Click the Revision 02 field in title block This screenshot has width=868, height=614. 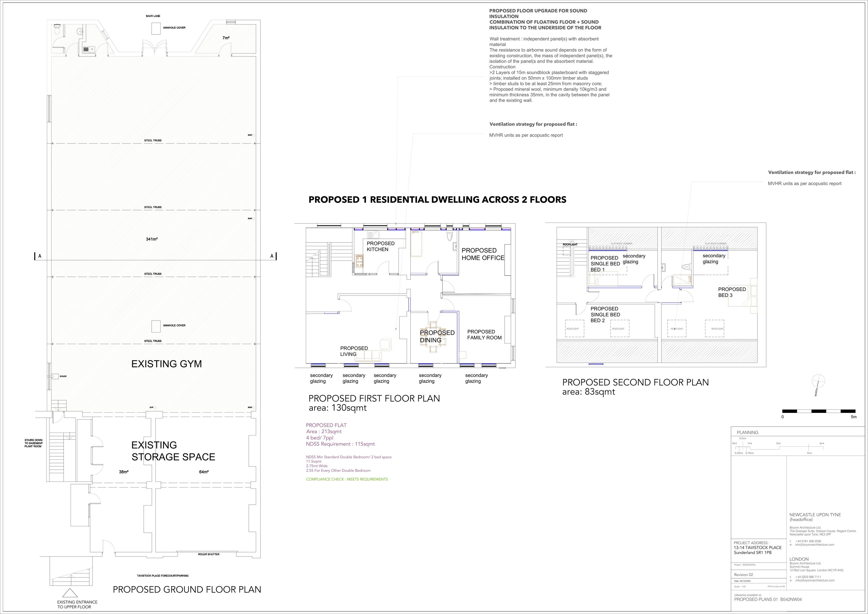coord(743,574)
